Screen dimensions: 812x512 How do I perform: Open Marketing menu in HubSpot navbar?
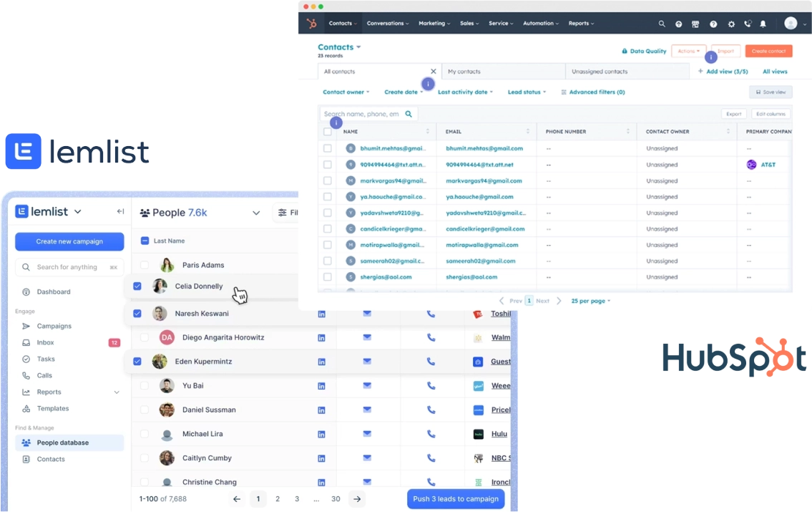(x=434, y=24)
